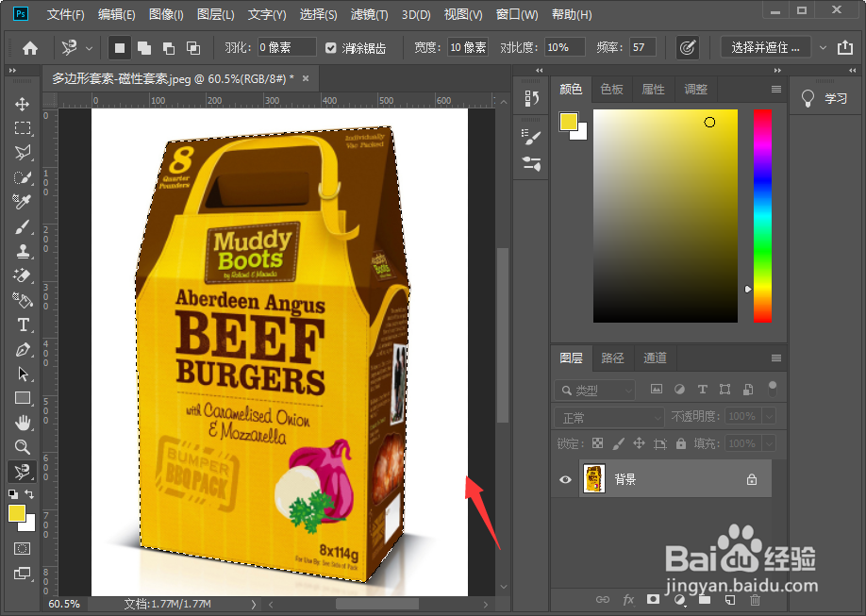Select the Brush tool
This screenshot has width=866, height=616.
pos(22,226)
